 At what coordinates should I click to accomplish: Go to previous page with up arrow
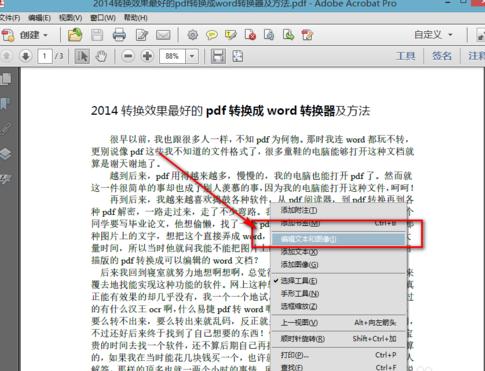[6, 56]
